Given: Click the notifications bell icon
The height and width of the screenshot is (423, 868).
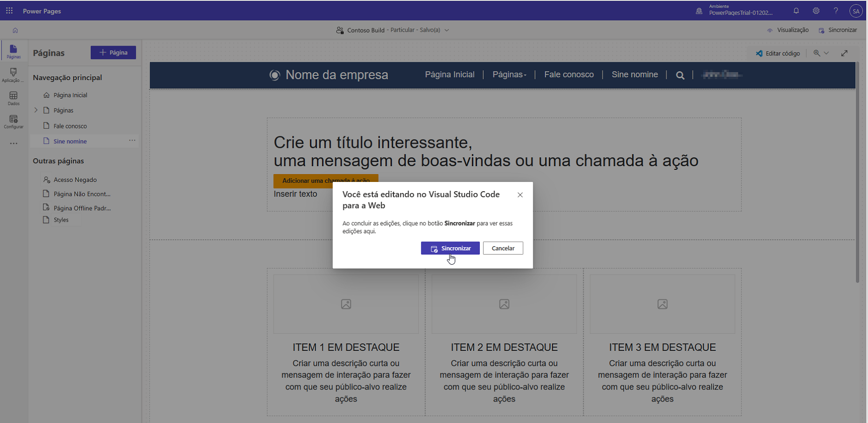Looking at the screenshot, I should point(796,10).
